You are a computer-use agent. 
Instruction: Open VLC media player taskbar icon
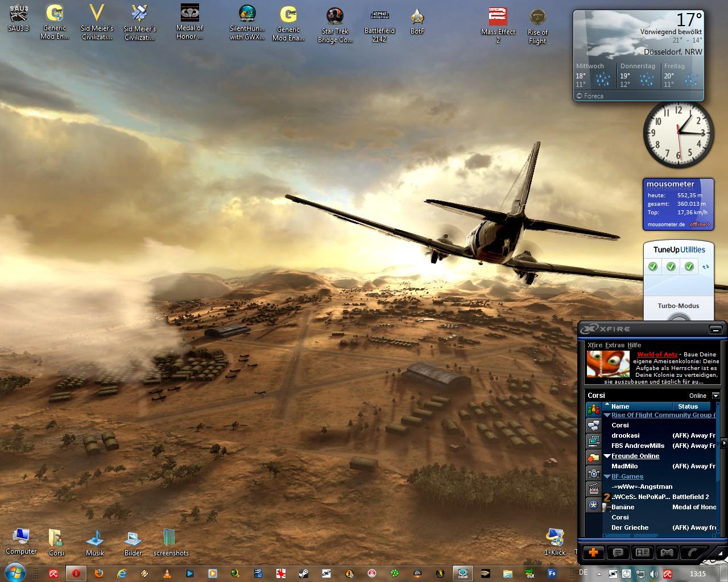(x=167, y=573)
